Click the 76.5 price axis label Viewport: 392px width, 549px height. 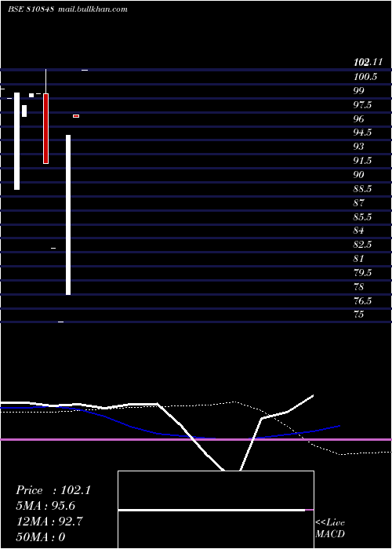[x=362, y=300]
